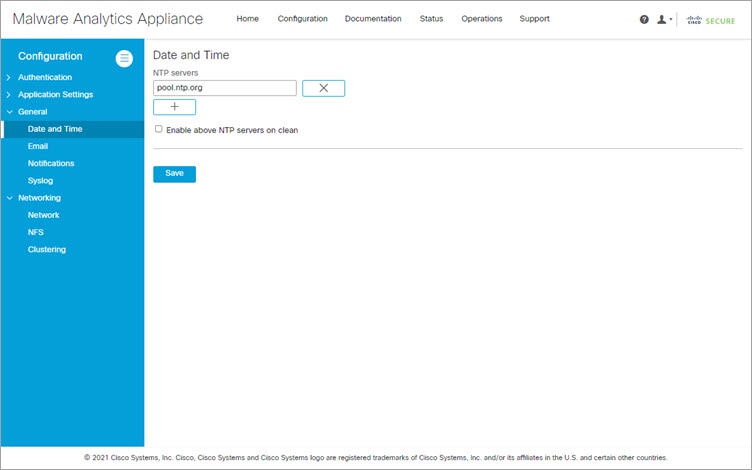Open the Network settings page
Viewport: 752px width, 470px height.
[44, 215]
